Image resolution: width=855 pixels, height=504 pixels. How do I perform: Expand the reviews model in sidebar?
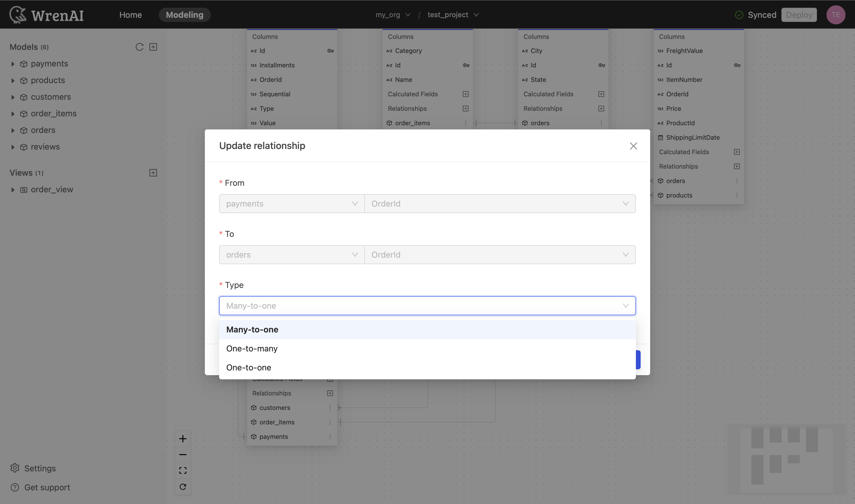click(x=13, y=147)
